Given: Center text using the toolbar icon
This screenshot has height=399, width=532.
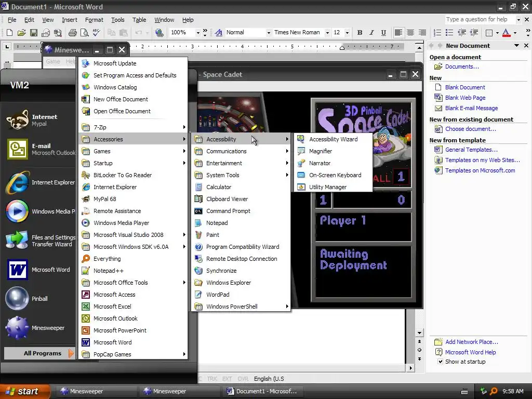Looking at the screenshot, I should tap(410, 33).
